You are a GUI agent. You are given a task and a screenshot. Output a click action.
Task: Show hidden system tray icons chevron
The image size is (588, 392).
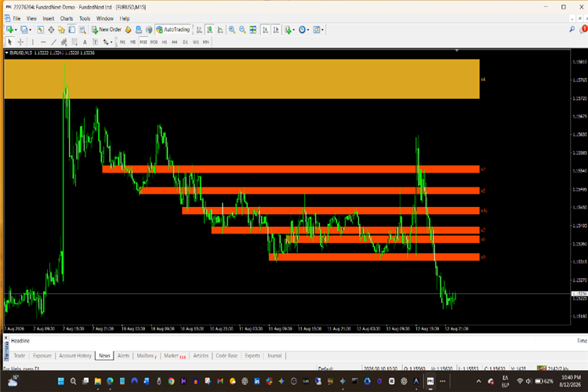[478, 381]
